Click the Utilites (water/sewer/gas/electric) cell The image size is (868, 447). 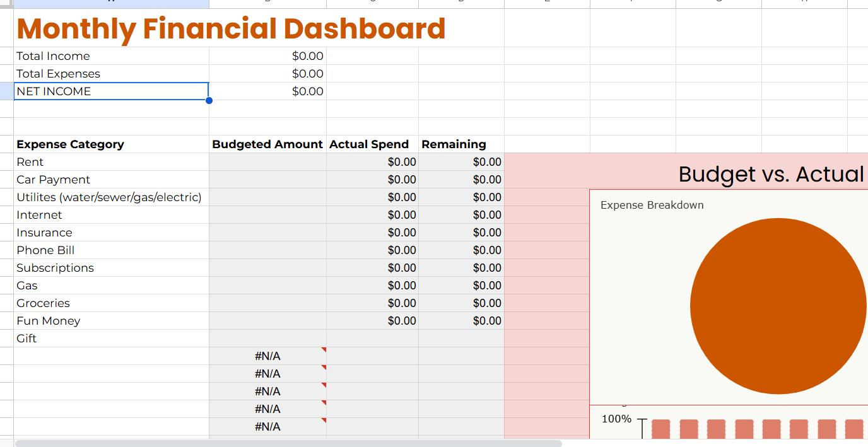pos(111,197)
